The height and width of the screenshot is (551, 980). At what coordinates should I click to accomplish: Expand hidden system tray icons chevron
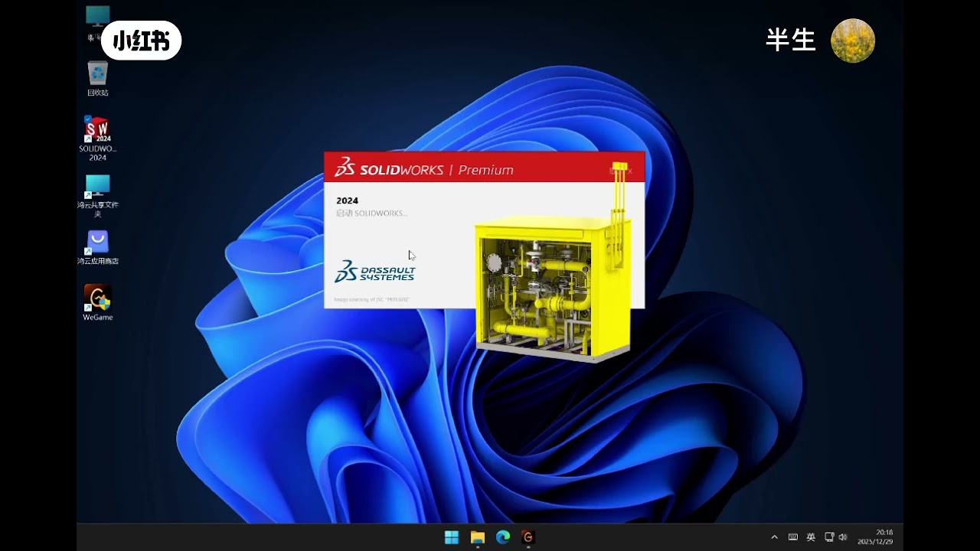pos(774,537)
